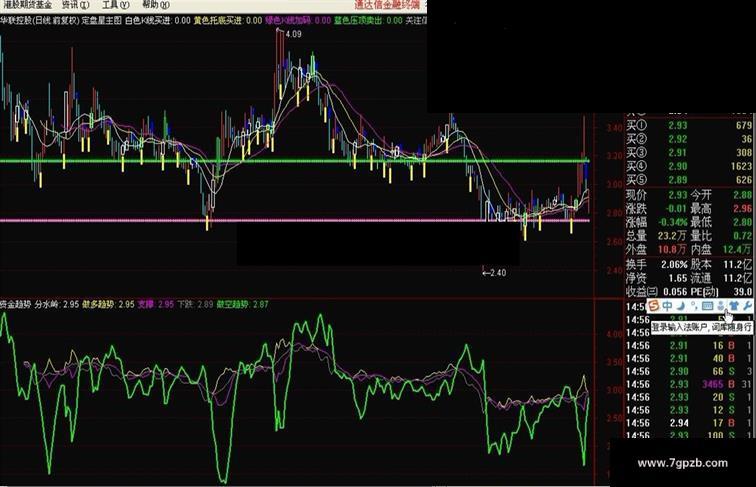This screenshot has height=487, width=756.
Task: Toggle punctuation mode icon in input toolbar
Action: 693,305
